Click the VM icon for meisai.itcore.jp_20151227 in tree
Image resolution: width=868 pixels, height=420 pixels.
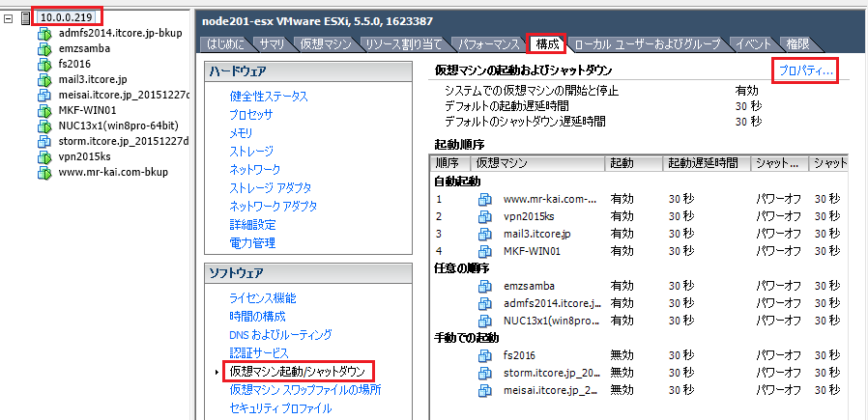pyautogui.click(x=43, y=96)
